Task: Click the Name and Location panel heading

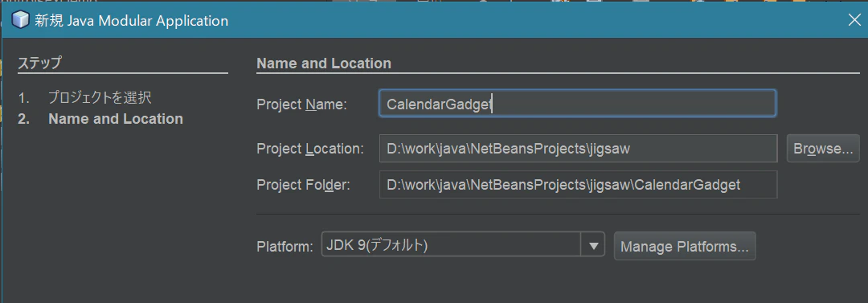Action: tap(324, 63)
